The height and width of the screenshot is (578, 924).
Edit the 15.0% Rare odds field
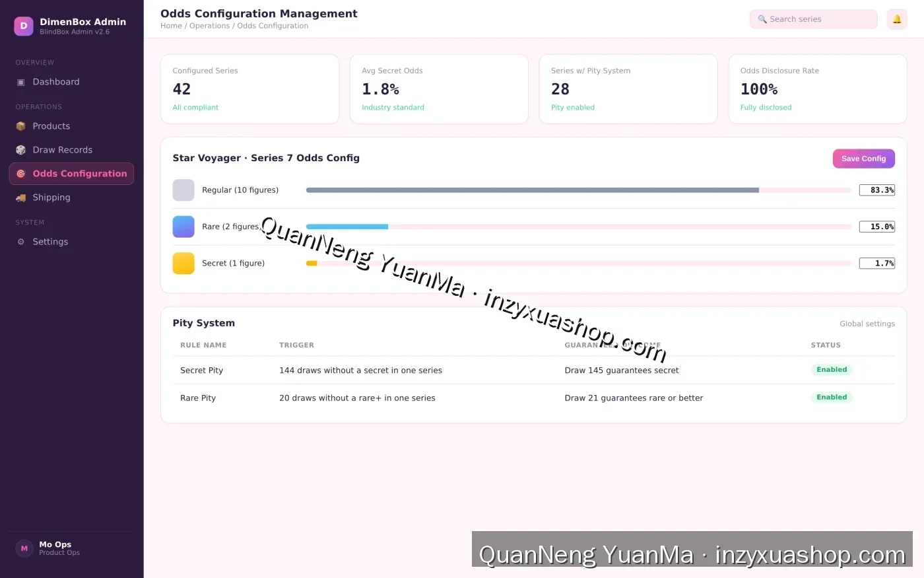point(876,227)
